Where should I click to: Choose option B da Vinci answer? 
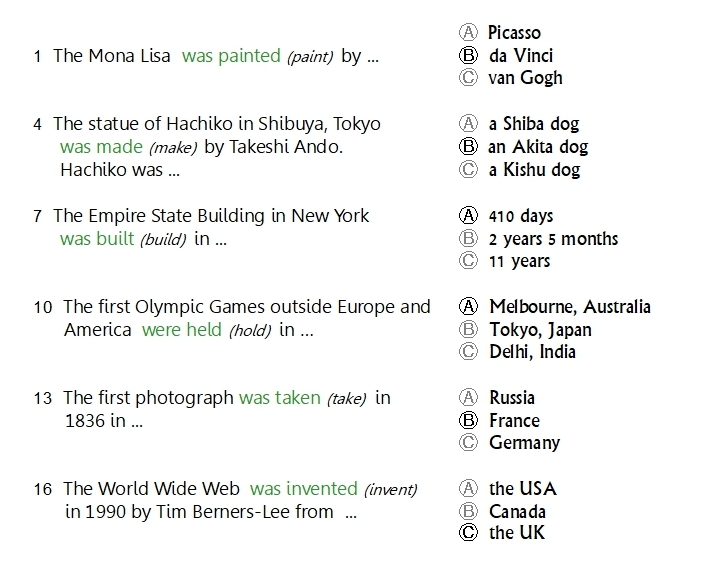pos(467,56)
